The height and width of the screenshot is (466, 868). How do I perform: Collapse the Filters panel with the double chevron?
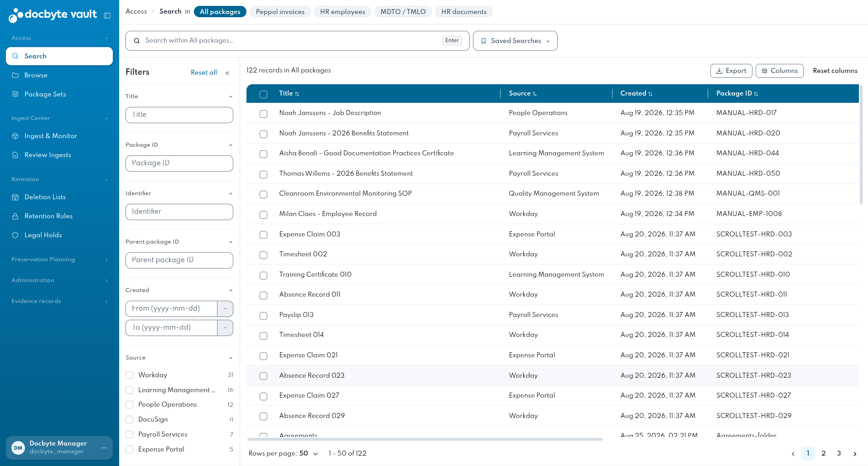click(x=227, y=73)
